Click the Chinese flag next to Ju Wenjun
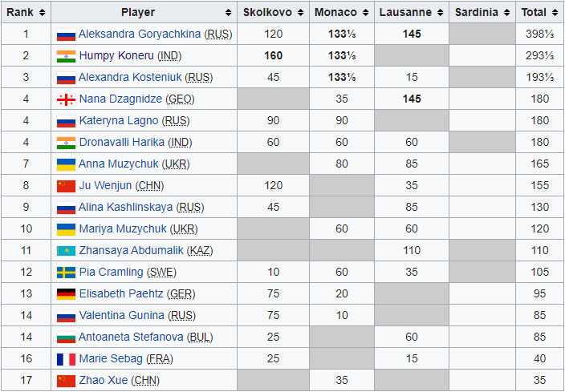This screenshot has width=565, height=392. click(x=66, y=186)
